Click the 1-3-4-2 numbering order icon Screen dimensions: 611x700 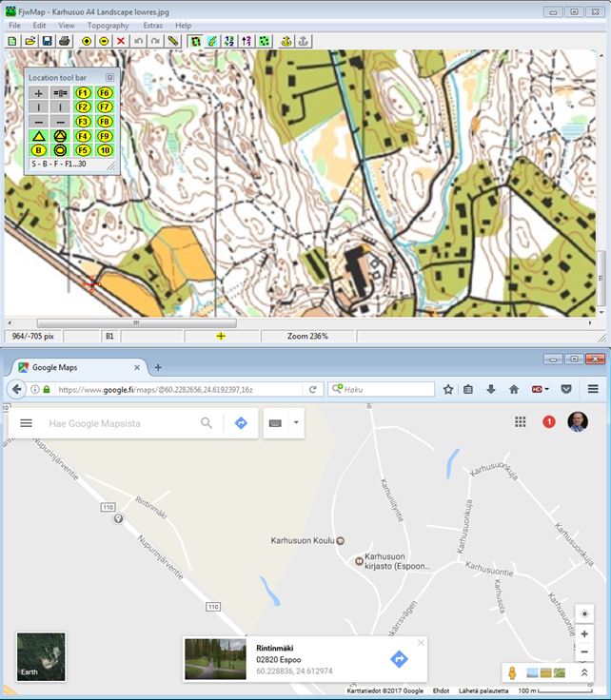[x=229, y=42]
